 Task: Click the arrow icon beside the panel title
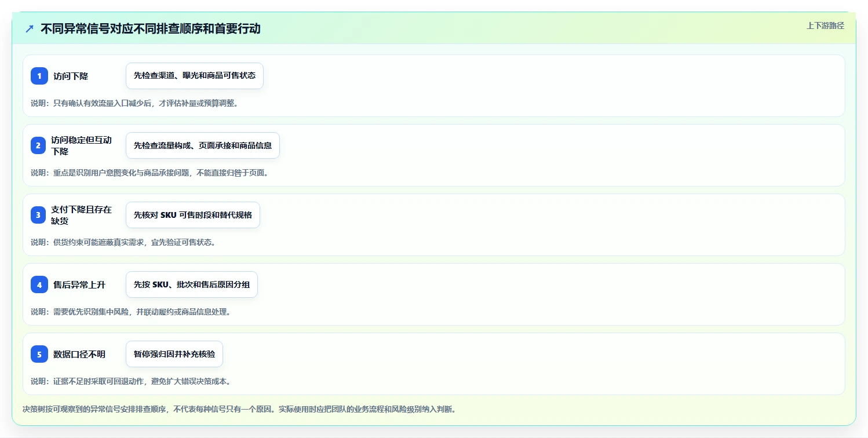[x=30, y=28]
